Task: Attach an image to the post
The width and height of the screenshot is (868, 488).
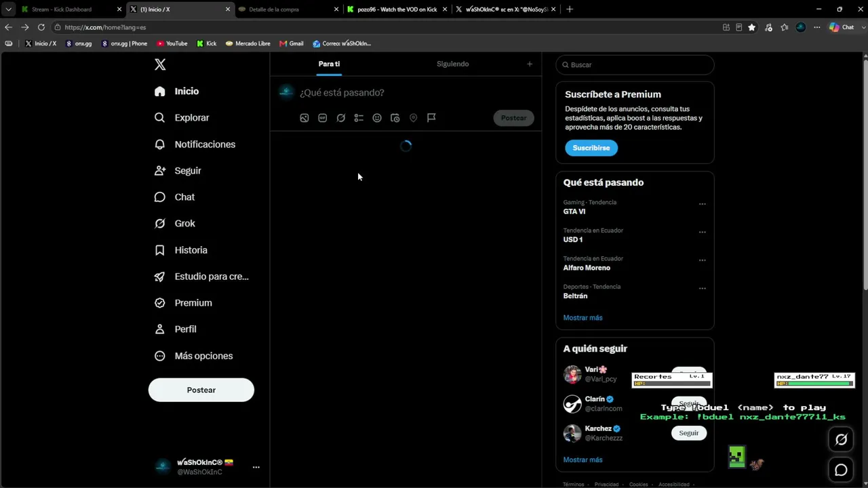Action: (x=304, y=118)
